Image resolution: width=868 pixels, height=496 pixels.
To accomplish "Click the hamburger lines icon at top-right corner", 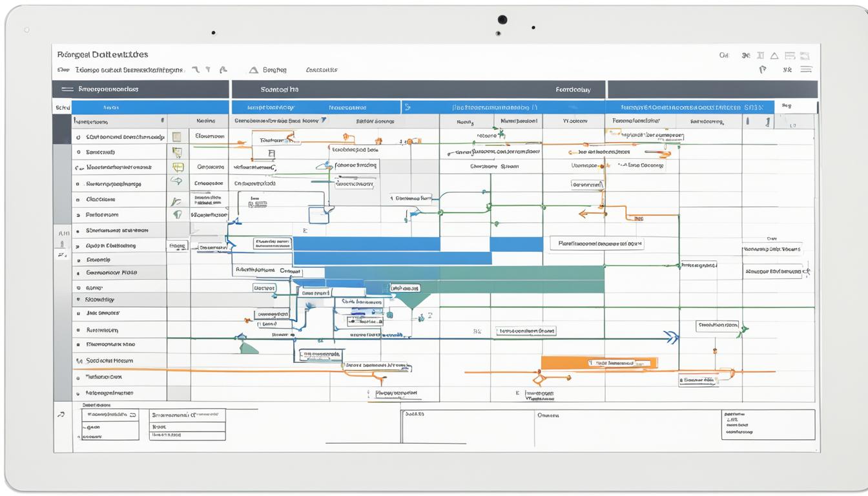I will tap(806, 70).
